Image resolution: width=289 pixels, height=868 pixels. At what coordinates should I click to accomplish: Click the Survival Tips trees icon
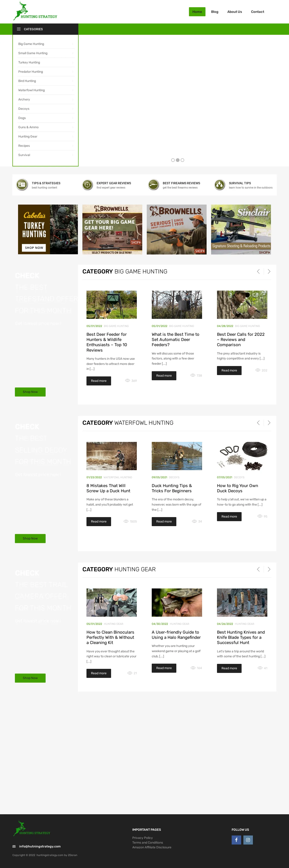coord(220,185)
